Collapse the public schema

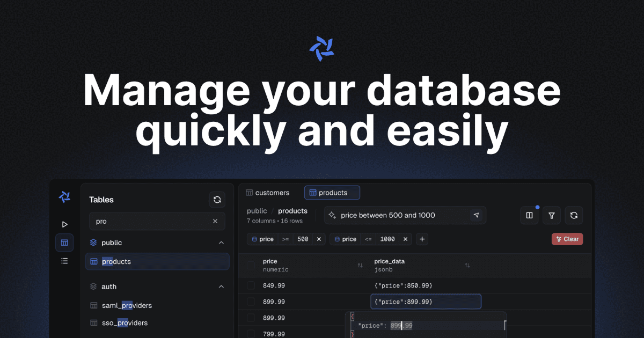coord(221,243)
